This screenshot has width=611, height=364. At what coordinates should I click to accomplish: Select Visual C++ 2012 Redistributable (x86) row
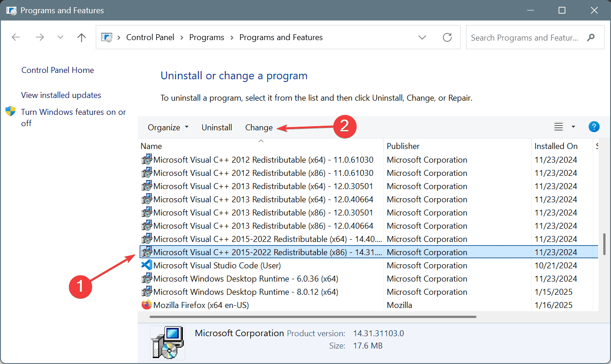coord(368,173)
